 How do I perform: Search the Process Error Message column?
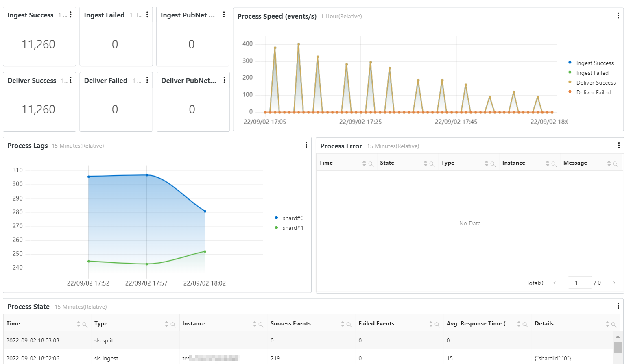pos(616,164)
